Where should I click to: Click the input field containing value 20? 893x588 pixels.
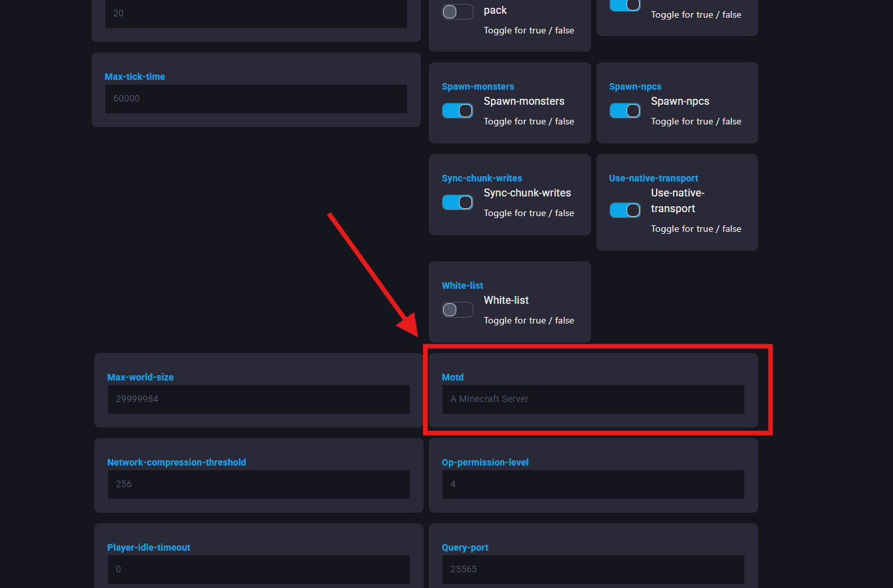(256, 13)
